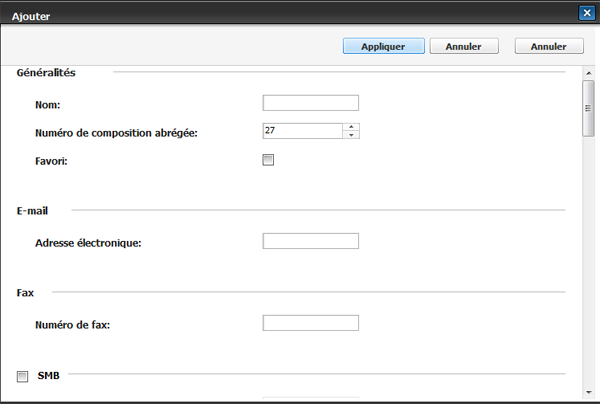600x404 pixels.
Task: Close the Ajouter dialog window
Action: click(x=587, y=13)
